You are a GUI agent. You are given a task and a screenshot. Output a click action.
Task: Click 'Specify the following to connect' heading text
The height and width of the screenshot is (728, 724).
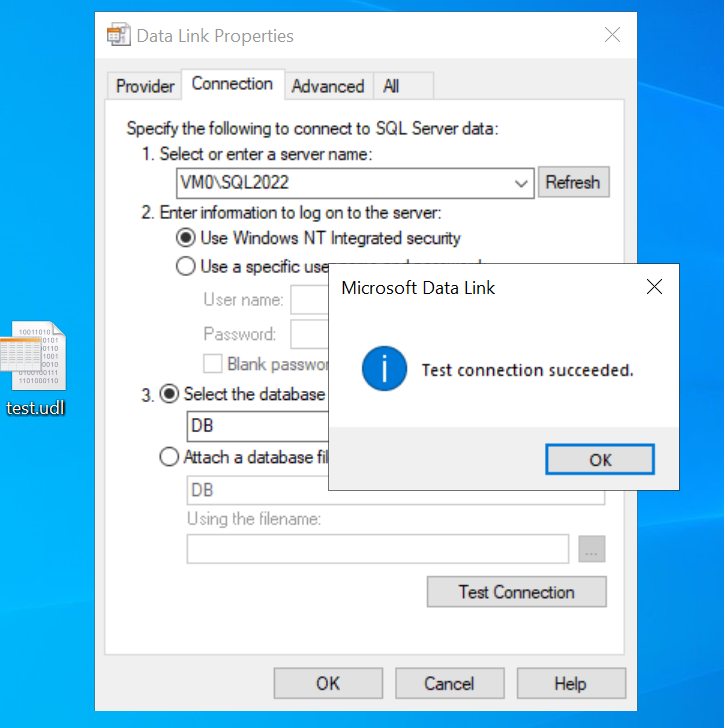[312, 129]
